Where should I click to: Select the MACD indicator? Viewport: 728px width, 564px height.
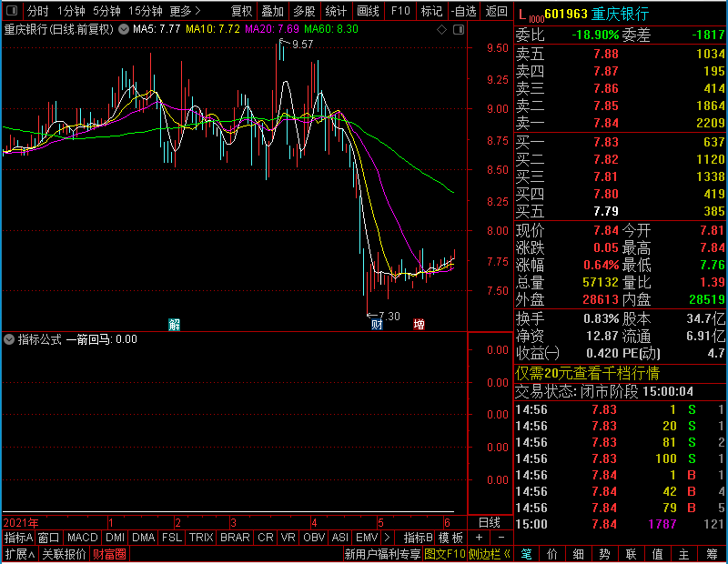pos(82,538)
